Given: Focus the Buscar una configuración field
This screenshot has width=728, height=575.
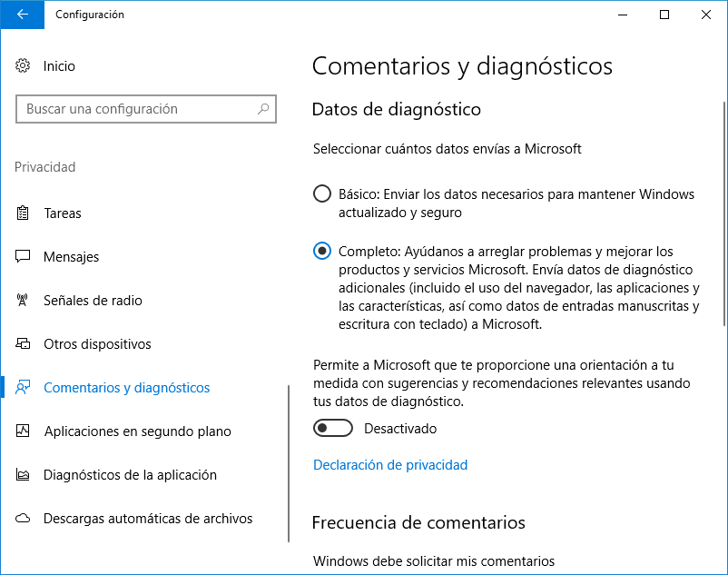Looking at the screenshot, I should pyautogui.click(x=136, y=109).
